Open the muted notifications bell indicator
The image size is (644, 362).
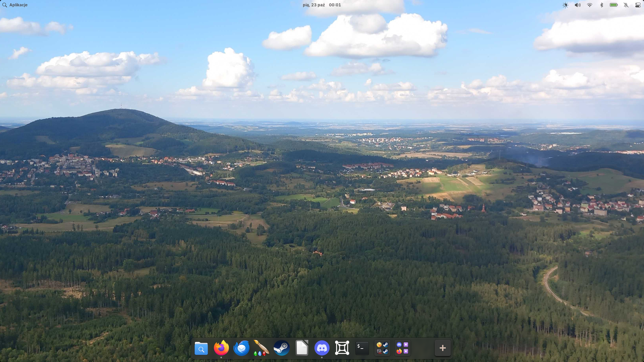click(x=626, y=5)
